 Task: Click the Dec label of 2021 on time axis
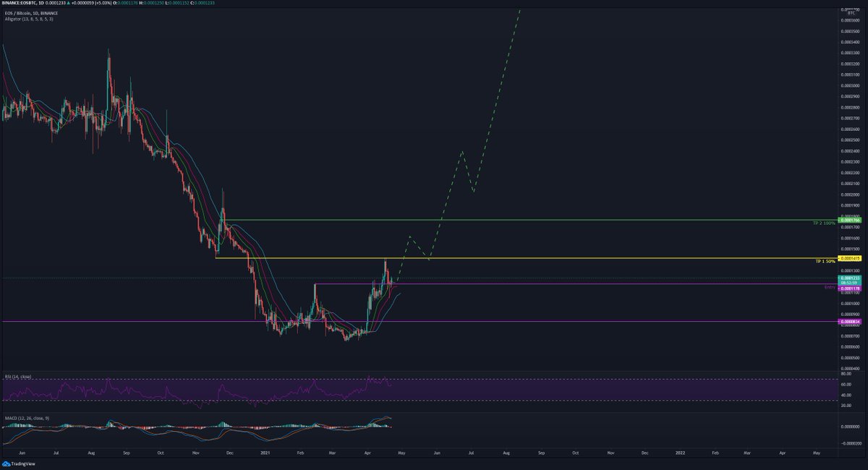(644, 452)
